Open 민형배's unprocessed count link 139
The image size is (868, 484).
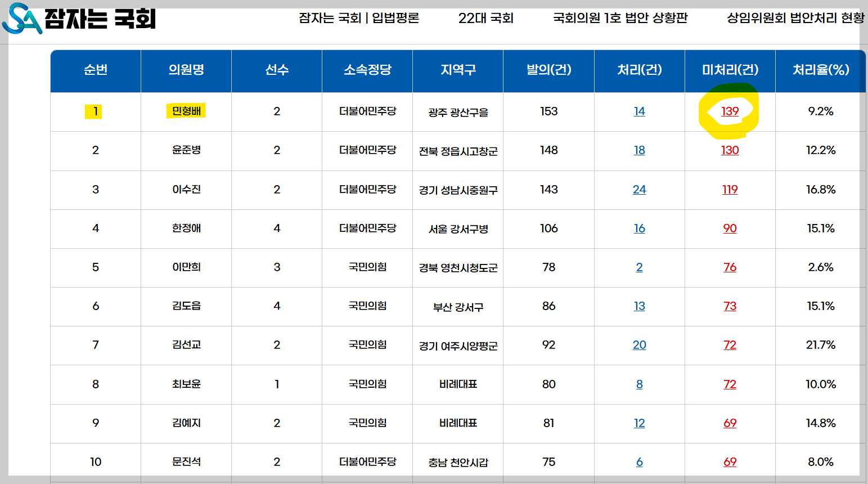(x=730, y=111)
